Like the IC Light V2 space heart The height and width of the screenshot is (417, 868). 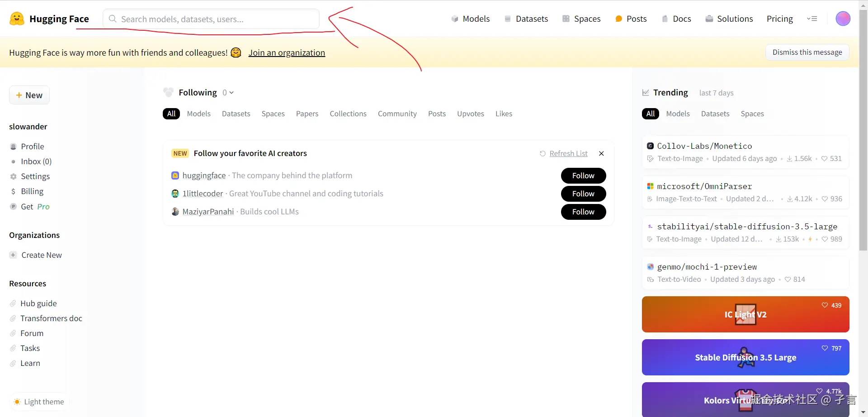click(825, 305)
